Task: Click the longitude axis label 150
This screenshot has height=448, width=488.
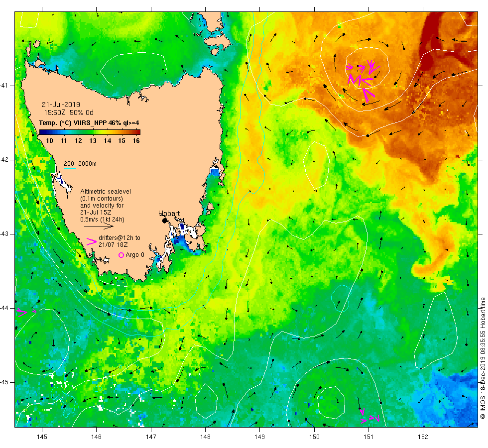Action: (314, 437)
